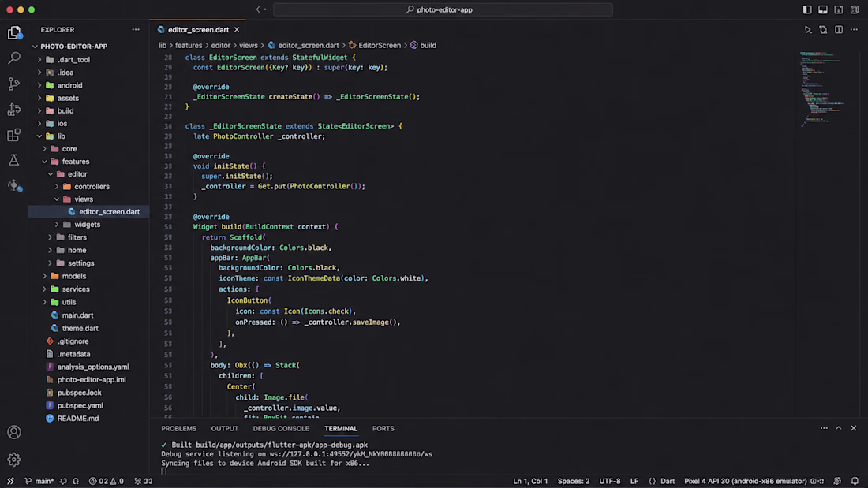Switch to the DEBUG CONSOLE tab
Viewport: 868px width, 488px height.
(281, 428)
